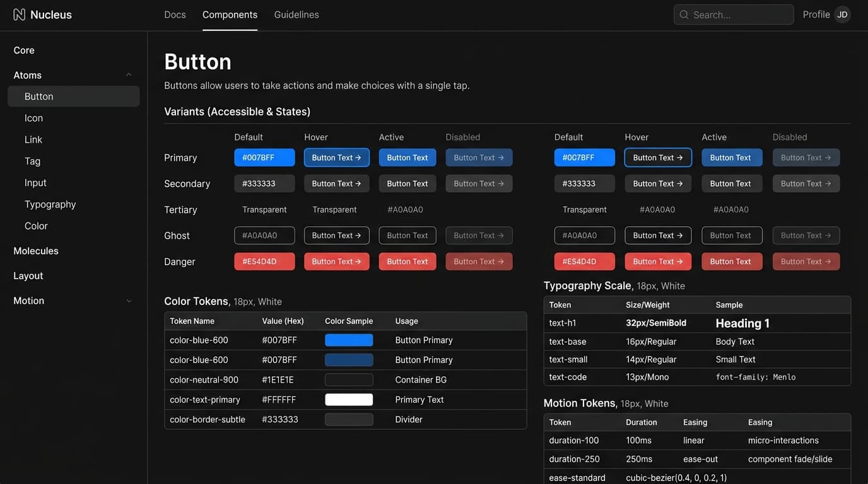This screenshot has width=868, height=484.
Task: Select the "duration-100" token cell
Action: (x=574, y=441)
